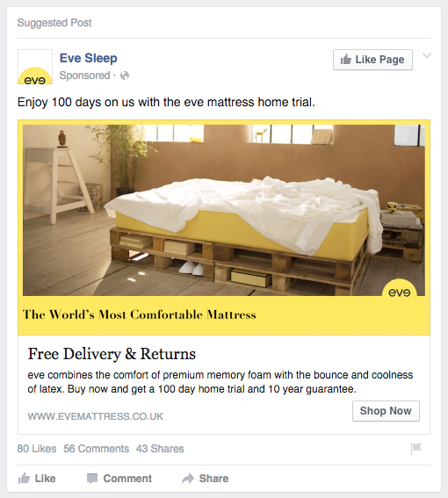
Task: View the 80 Likes list
Action: [x=37, y=449]
